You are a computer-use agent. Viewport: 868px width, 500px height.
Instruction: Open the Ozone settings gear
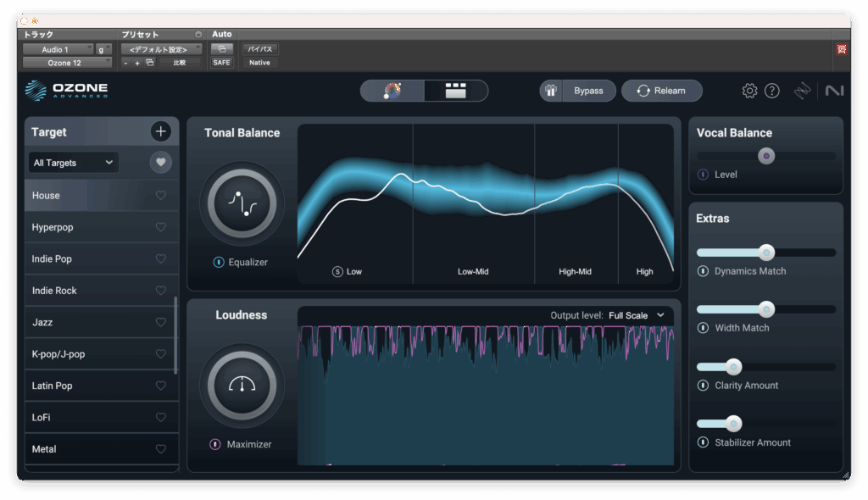(749, 91)
